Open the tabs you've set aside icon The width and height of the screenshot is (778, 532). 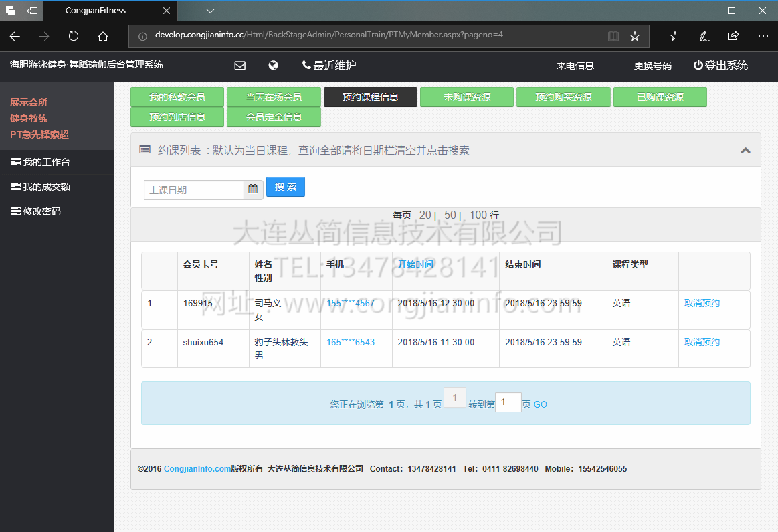[x=11, y=11]
